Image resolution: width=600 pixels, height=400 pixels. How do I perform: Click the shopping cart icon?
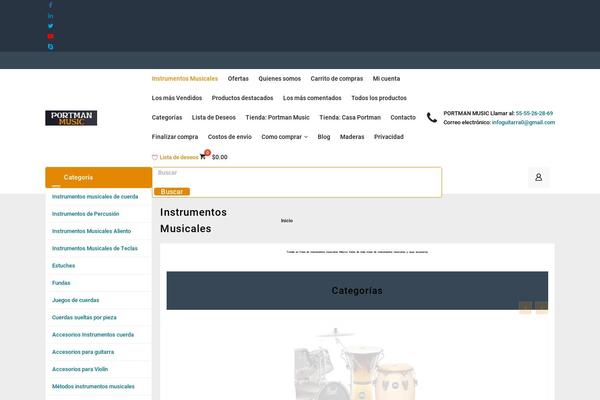pos(203,157)
